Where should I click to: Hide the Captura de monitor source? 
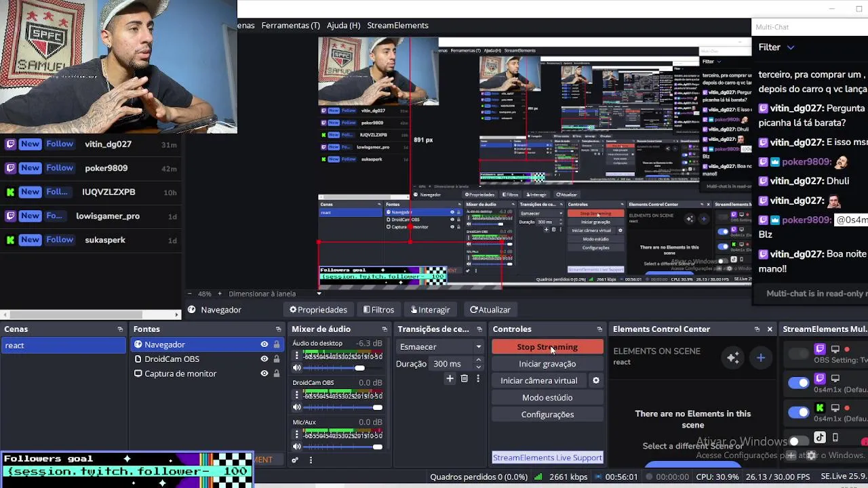point(264,373)
